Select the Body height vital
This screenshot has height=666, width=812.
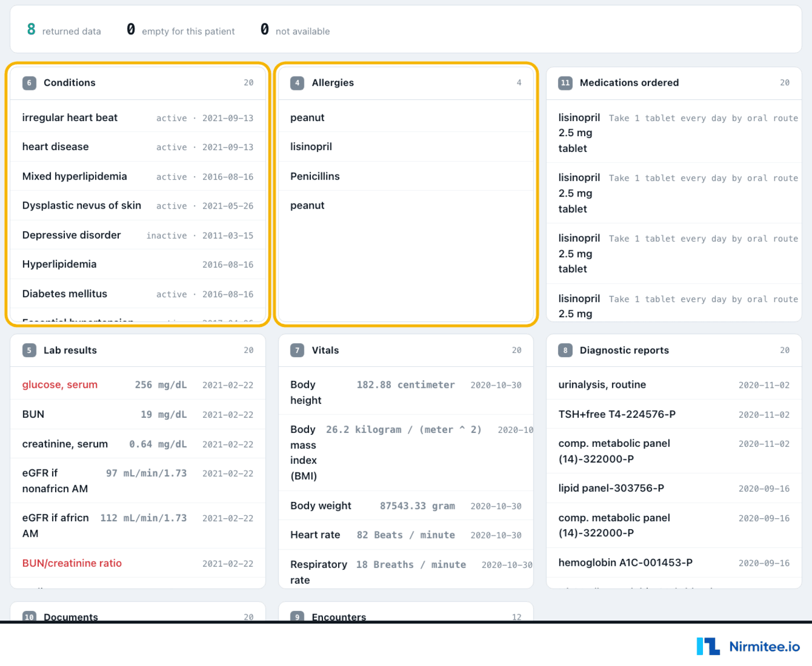pyautogui.click(x=406, y=392)
